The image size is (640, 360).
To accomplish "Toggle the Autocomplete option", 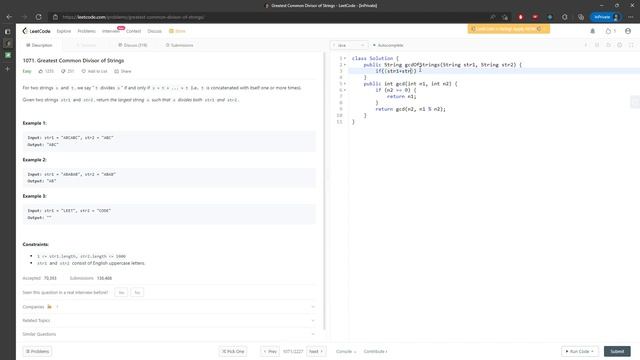I will 388,45.
